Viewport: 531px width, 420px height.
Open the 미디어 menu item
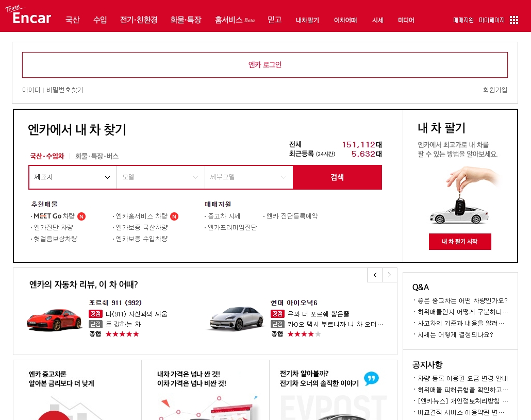(406, 20)
